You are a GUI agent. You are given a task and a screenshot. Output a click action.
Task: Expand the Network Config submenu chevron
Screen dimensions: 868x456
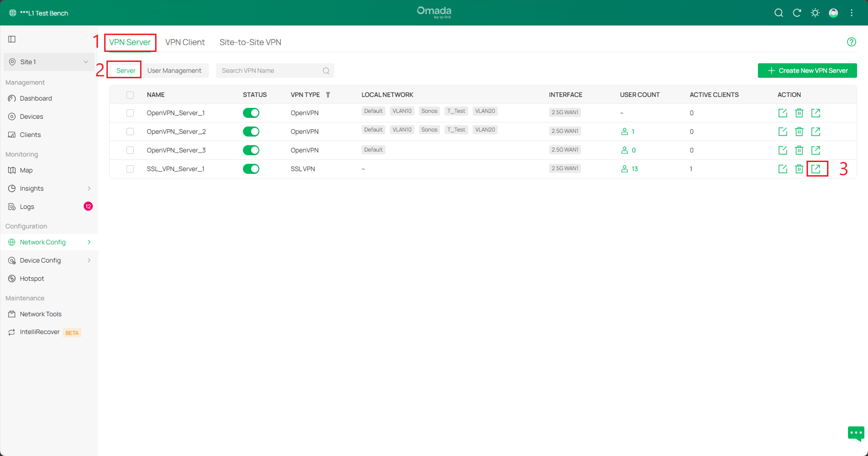89,242
